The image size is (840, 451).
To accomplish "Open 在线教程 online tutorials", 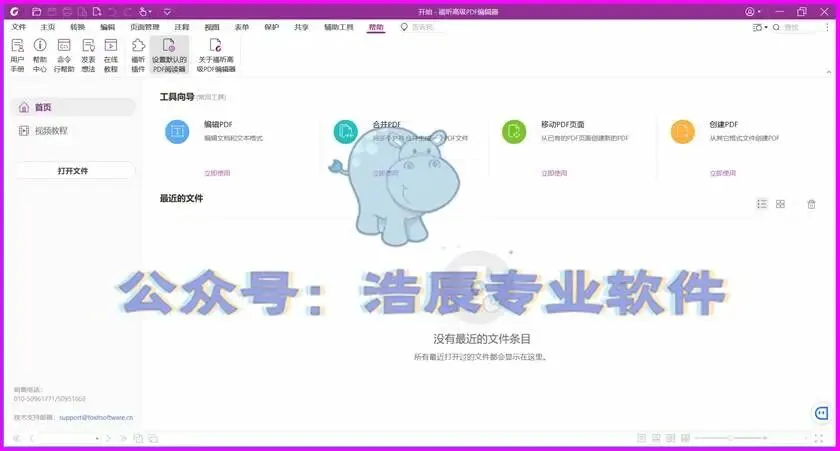I will [111, 55].
